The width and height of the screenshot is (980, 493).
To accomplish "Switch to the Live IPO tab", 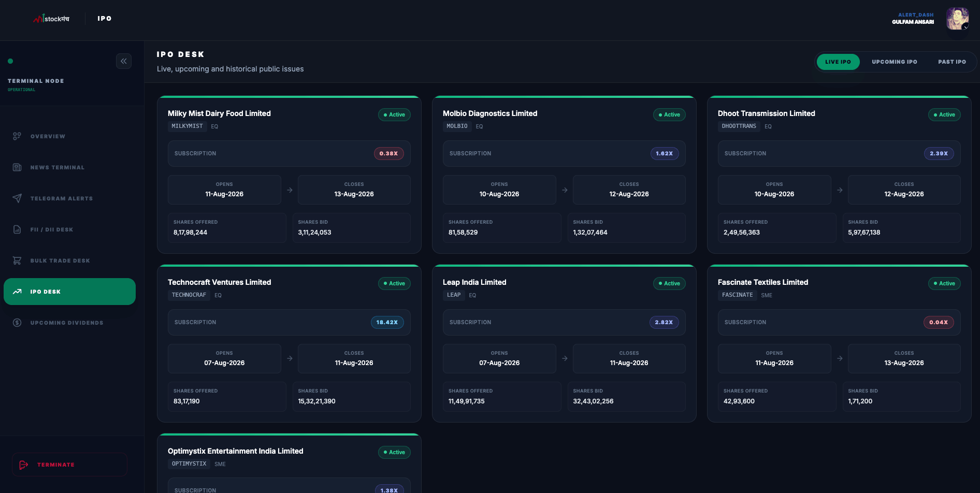I will tap(838, 62).
